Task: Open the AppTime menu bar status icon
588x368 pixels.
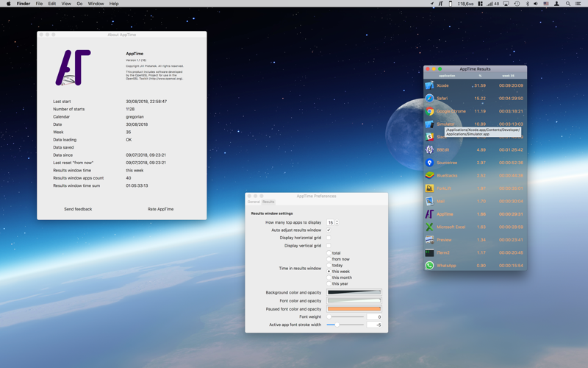Action: (440, 4)
